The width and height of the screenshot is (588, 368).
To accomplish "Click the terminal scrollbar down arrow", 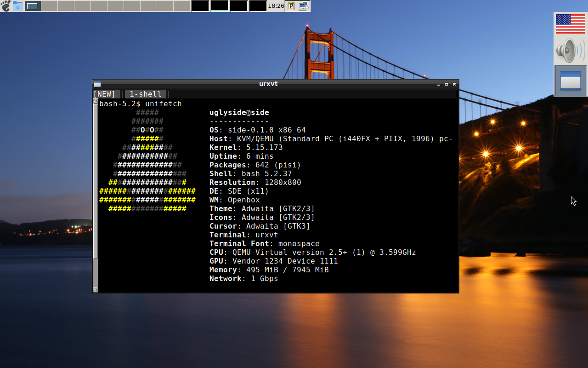I will pos(96,290).
